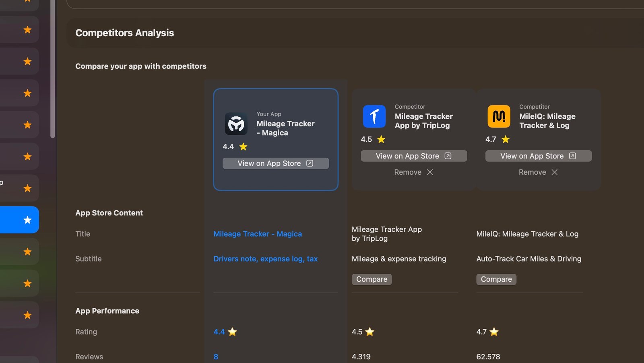
Task: Click the 'Mileage Tracker App by TripLog' title text
Action: [x=387, y=234]
